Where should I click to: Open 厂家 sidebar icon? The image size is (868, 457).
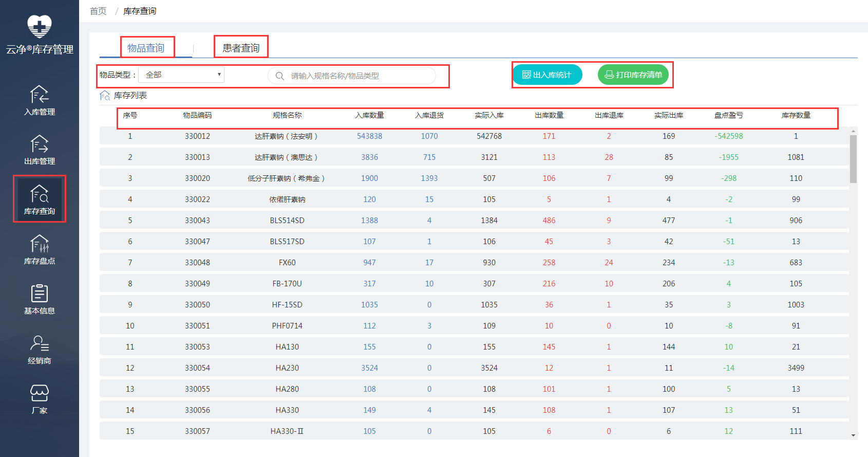click(x=40, y=393)
